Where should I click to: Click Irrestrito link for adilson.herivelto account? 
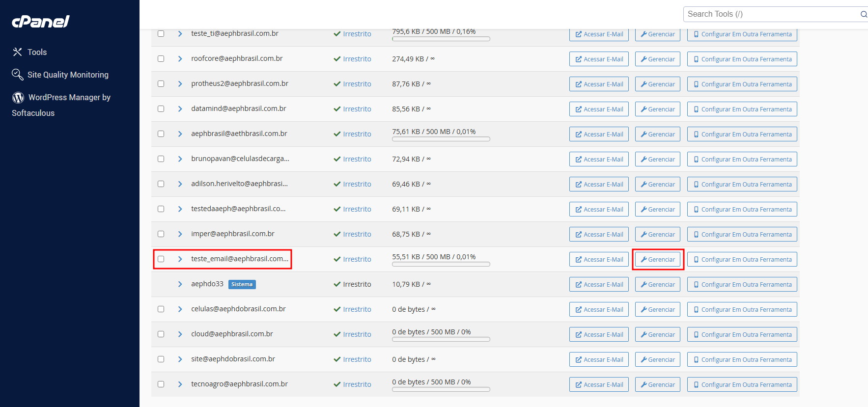tap(357, 184)
